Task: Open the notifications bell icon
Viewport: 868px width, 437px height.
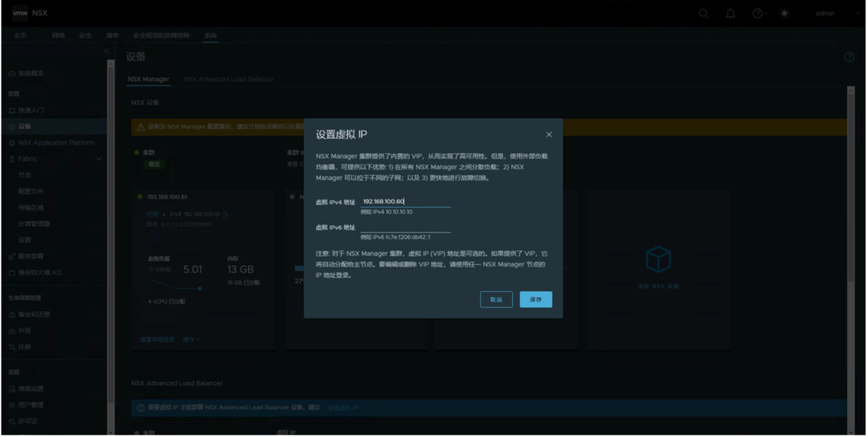Action: pyautogui.click(x=730, y=13)
